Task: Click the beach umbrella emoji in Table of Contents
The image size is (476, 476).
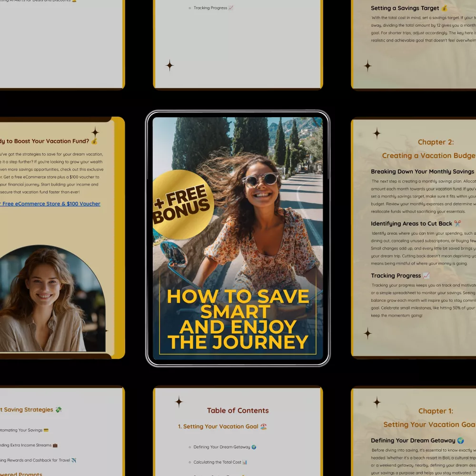Action: coord(264,426)
